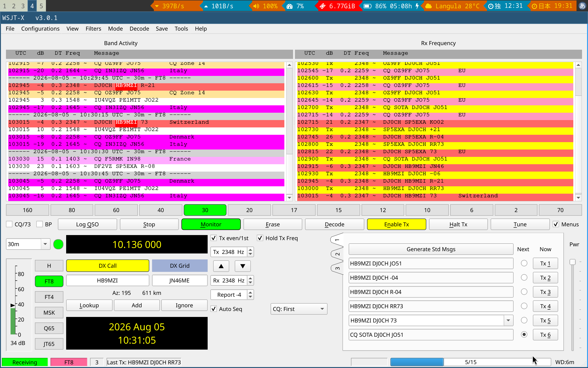
Task: Open the Tools menu
Action: click(x=181, y=29)
